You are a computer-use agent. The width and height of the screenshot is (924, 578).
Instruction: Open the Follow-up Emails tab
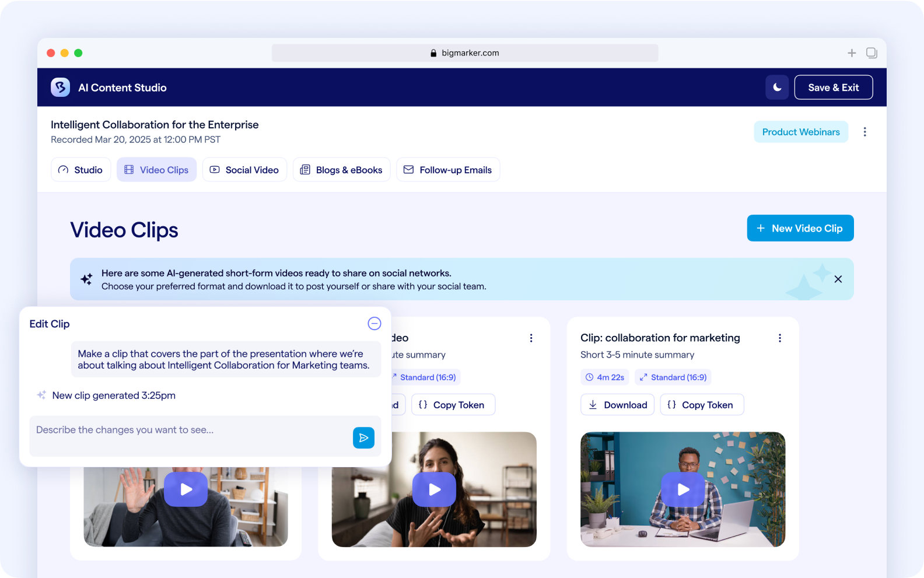click(x=448, y=170)
